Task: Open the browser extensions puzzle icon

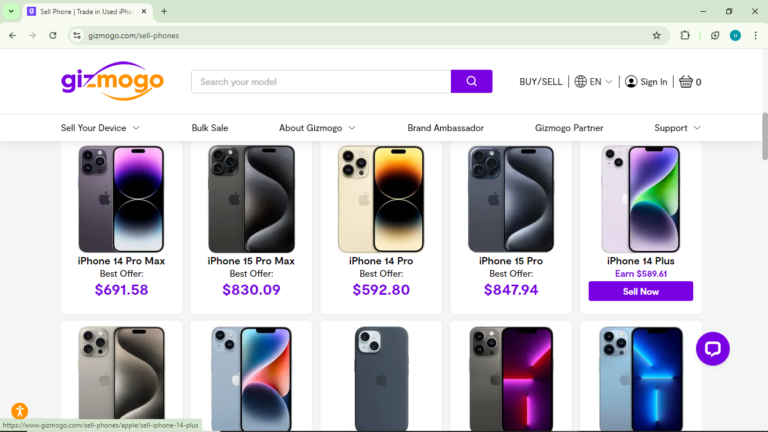Action: 685,35
